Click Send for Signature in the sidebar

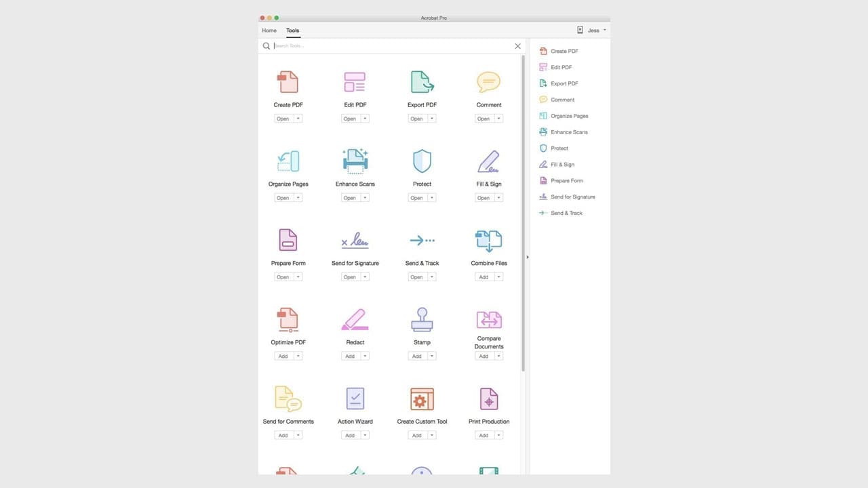[573, 197]
